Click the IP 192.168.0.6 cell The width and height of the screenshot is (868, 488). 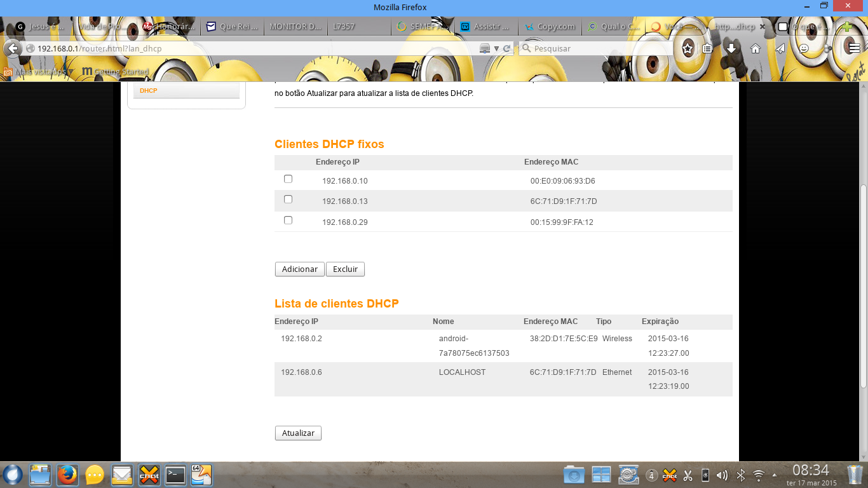tap(301, 372)
